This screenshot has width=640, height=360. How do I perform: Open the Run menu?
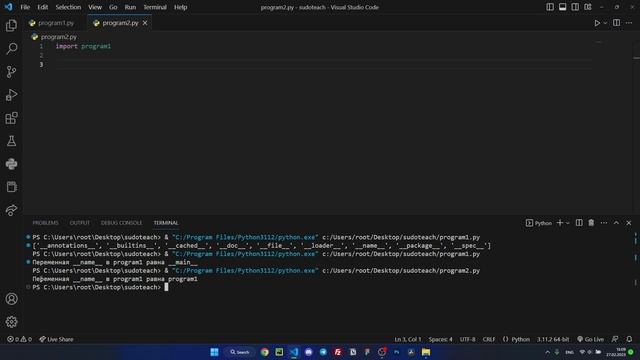tap(130, 7)
